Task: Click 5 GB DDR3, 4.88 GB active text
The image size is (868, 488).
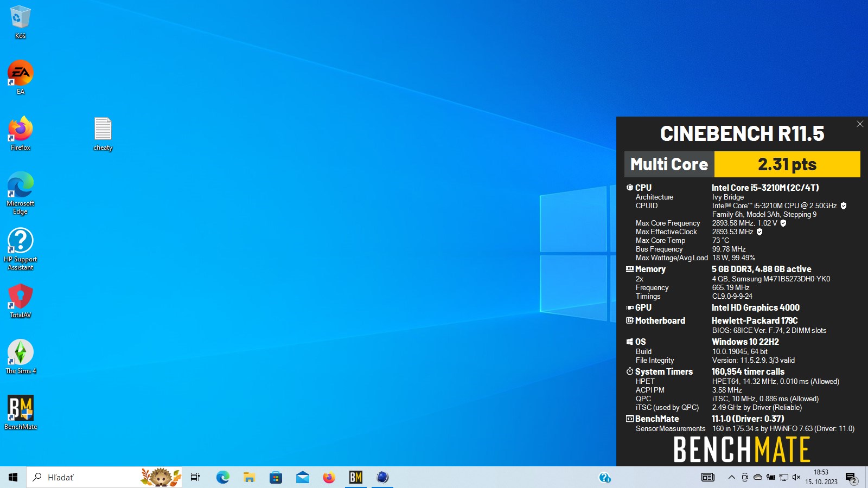Action: click(762, 269)
